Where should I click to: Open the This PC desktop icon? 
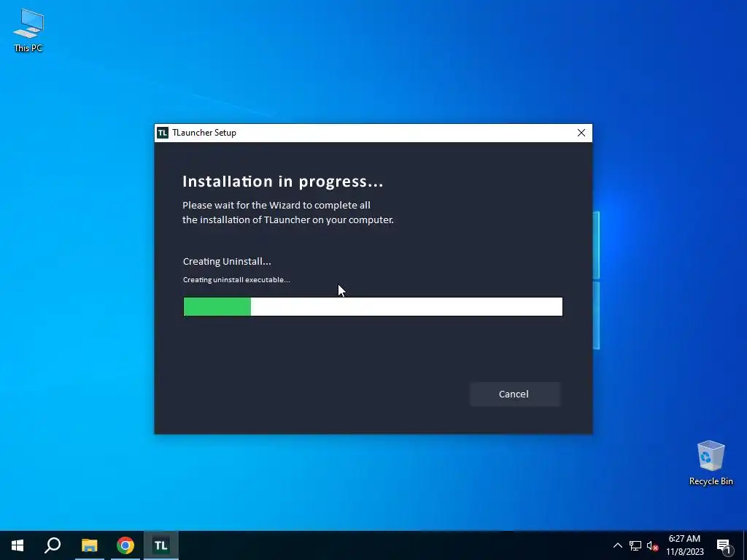[x=28, y=30]
